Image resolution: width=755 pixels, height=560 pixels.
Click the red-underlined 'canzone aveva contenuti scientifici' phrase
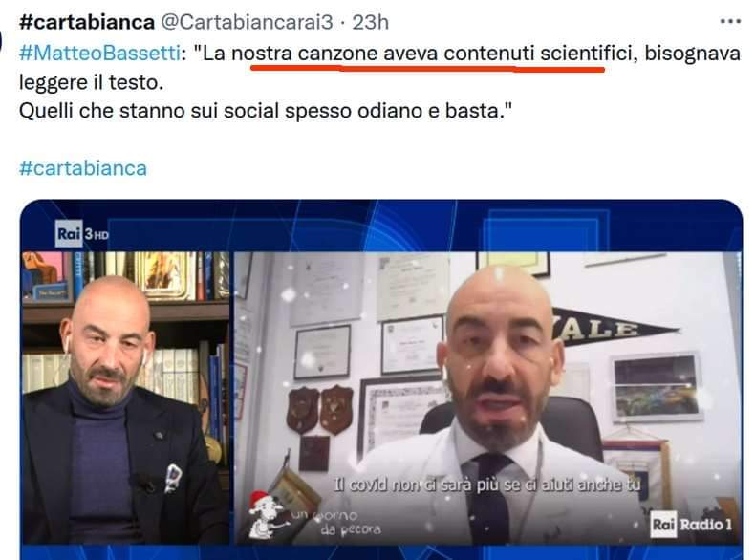pos(464,53)
